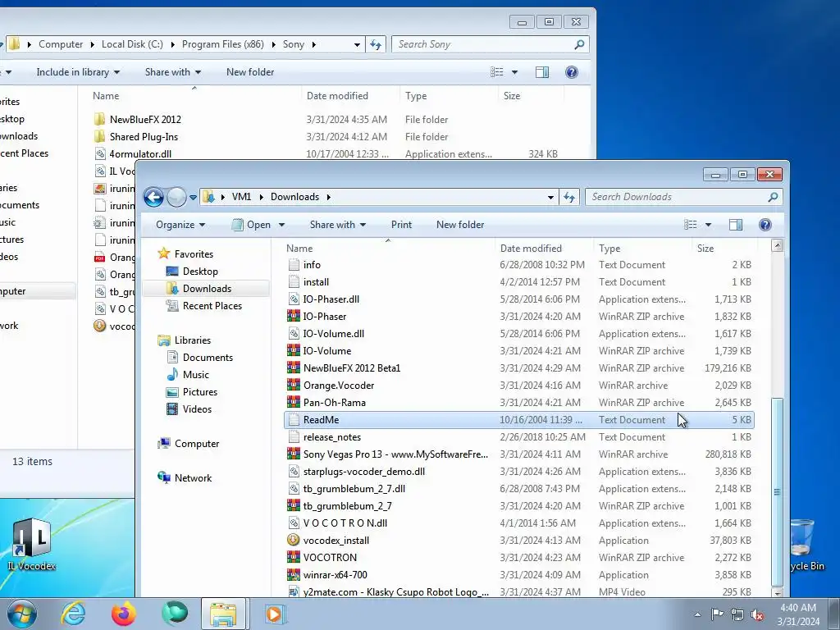The height and width of the screenshot is (630, 840).
Task: Click Computer breadcrumb in Sony window
Action: (x=61, y=44)
